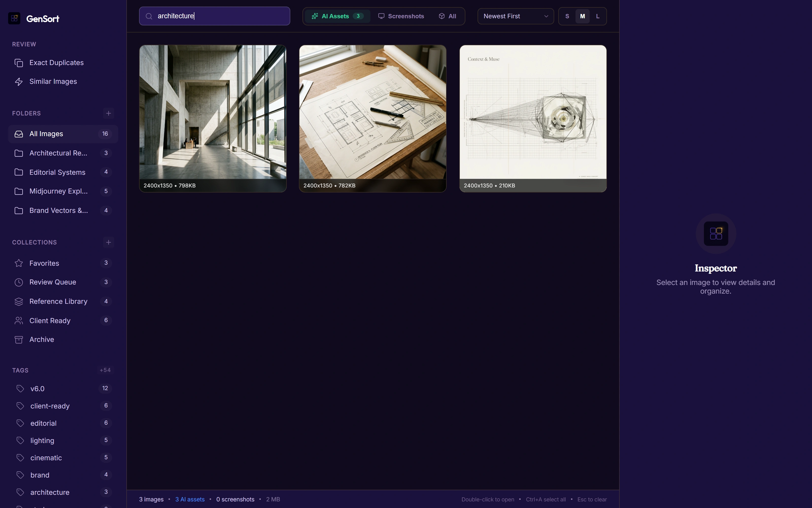Filter by architecture tag
Viewport: 812px width, 508px height.
pos(63,492)
